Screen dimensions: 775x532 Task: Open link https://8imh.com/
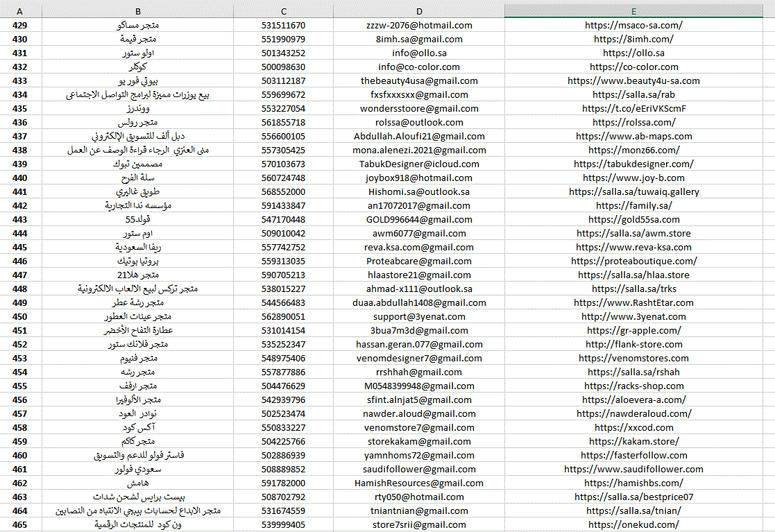tap(633, 39)
